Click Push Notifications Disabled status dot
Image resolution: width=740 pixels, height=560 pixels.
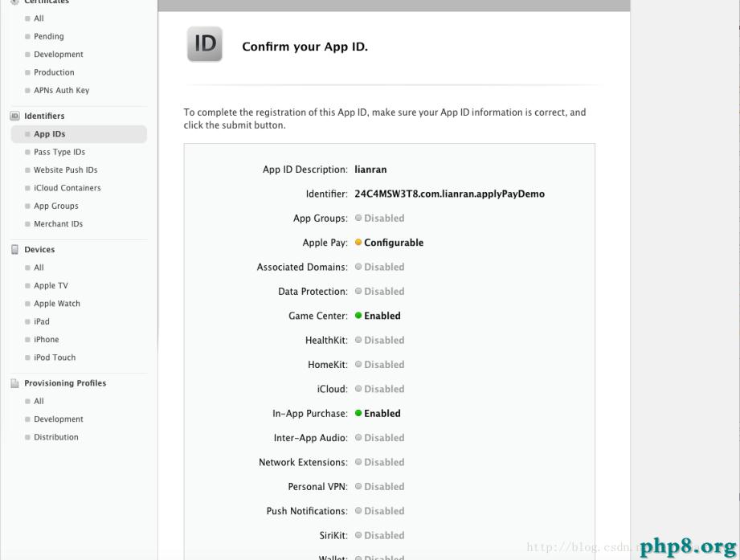(x=358, y=510)
